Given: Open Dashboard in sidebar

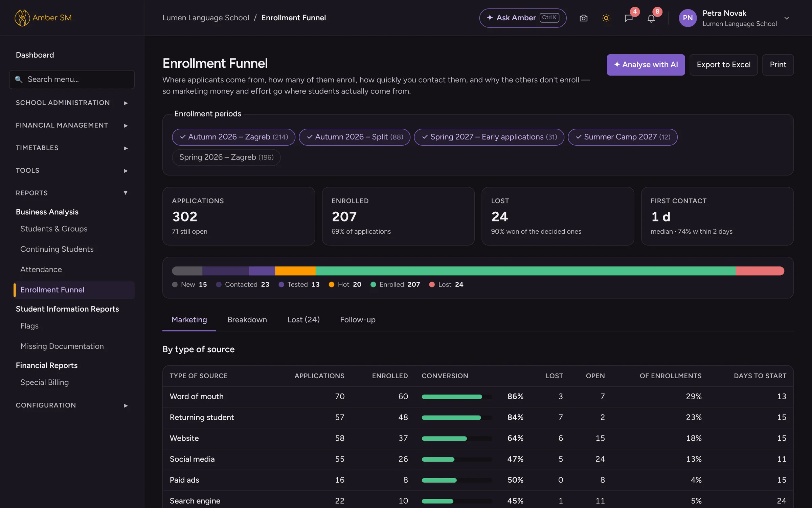Looking at the screenshot, I should 35,55.
